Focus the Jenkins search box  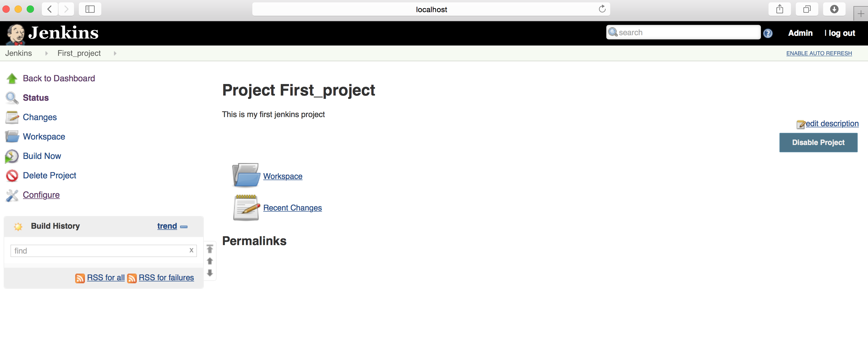[683, 32]
